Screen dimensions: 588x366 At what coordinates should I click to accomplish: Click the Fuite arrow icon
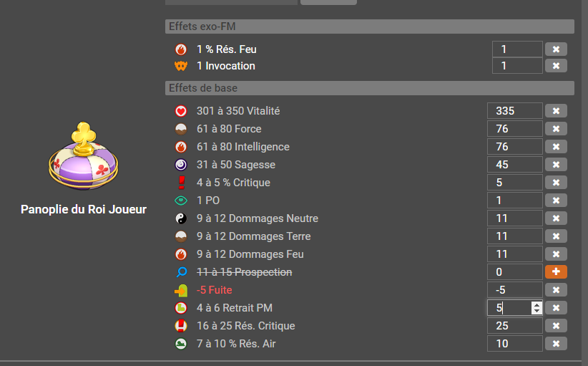coord(181,290)
